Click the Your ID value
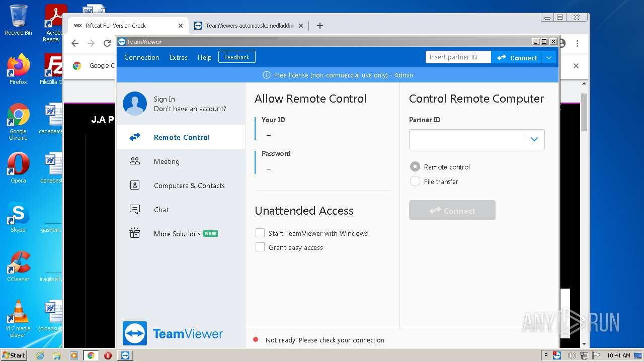 269,135
